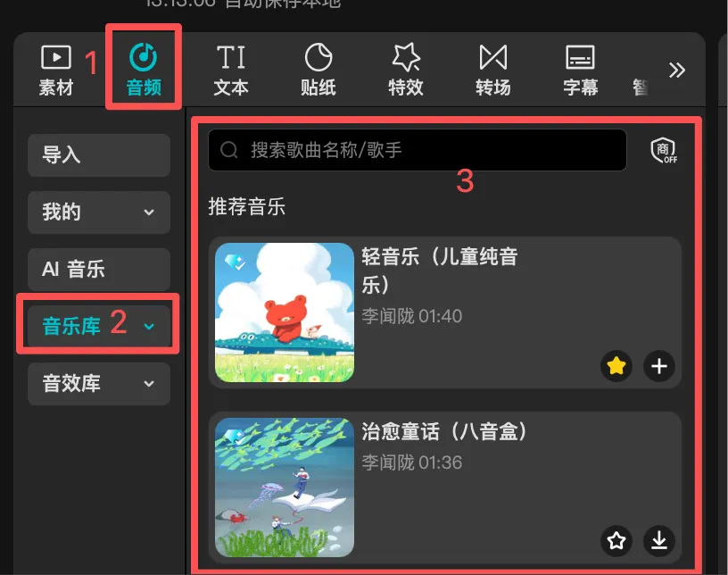The image size is (728, 575).
Task: Unfavorite 轻音乐 track with yellow star
Action: click(616, 366)
